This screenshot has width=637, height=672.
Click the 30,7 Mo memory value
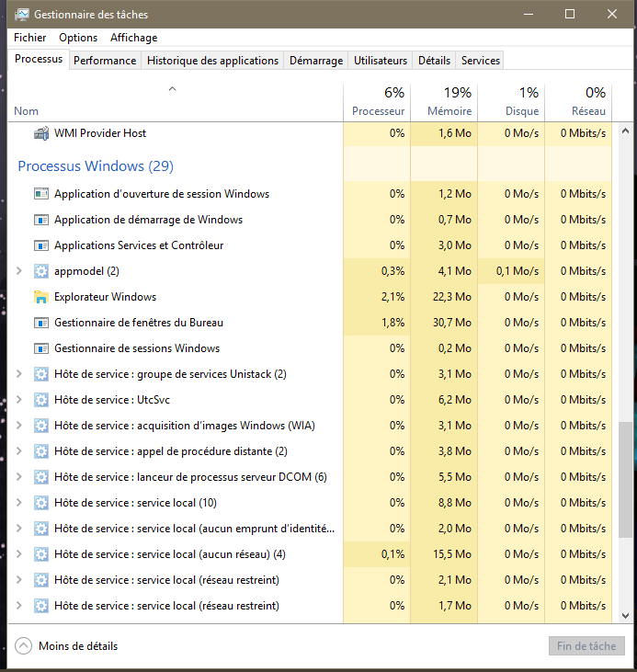click(x=452, y=323)
